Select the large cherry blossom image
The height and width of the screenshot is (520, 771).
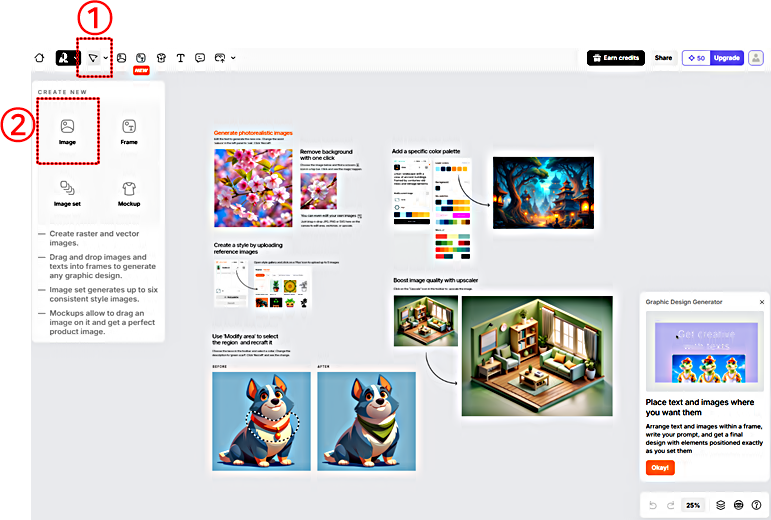click(x=253, y=188)
